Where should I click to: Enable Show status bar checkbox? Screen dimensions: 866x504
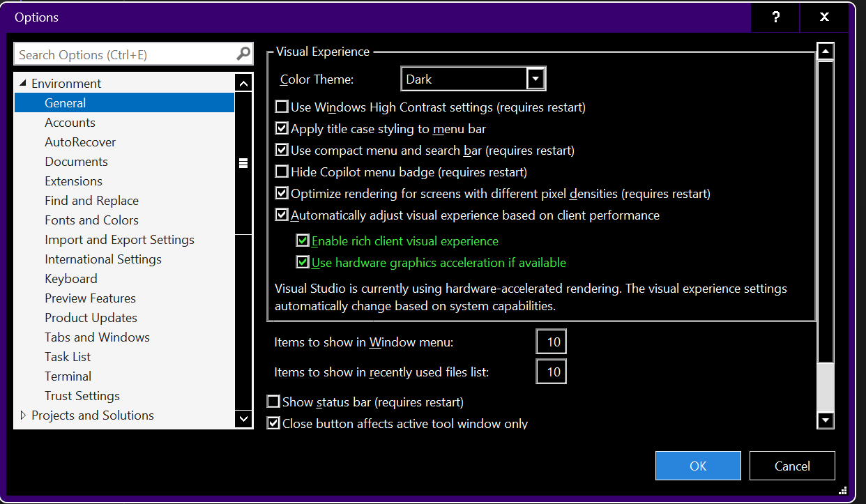[273, 402]
